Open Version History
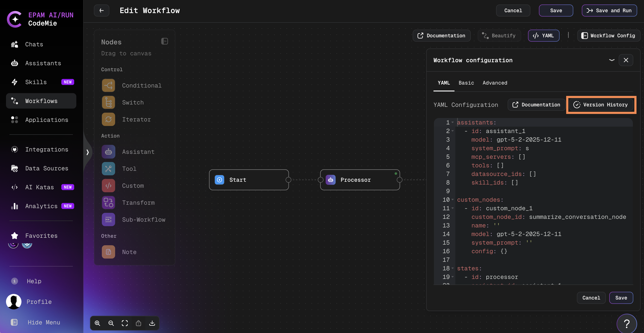644x333 pixels. (x=601, y=105)
